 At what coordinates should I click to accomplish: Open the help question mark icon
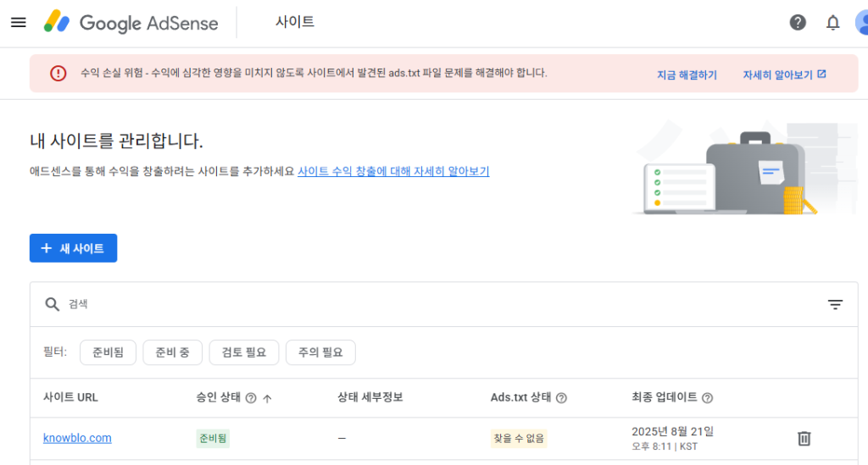[x=798, y=23]
